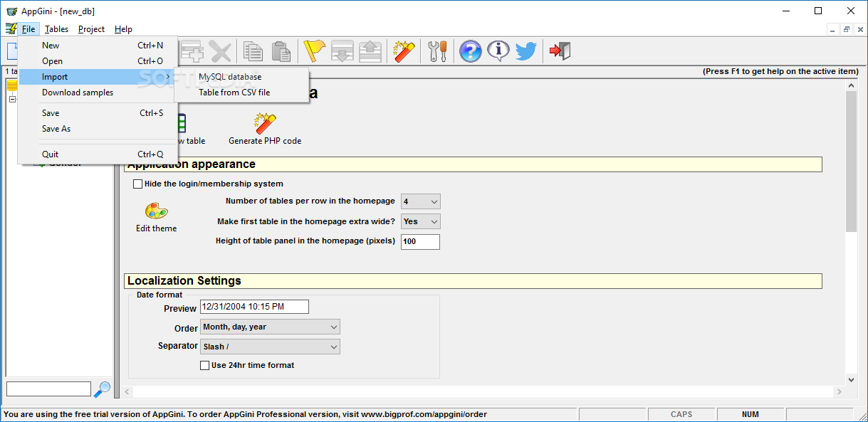The image size is (868, 422).
Task: Click the Generate PHP code label
Action: pyautogui.click(x=265, y=141)
